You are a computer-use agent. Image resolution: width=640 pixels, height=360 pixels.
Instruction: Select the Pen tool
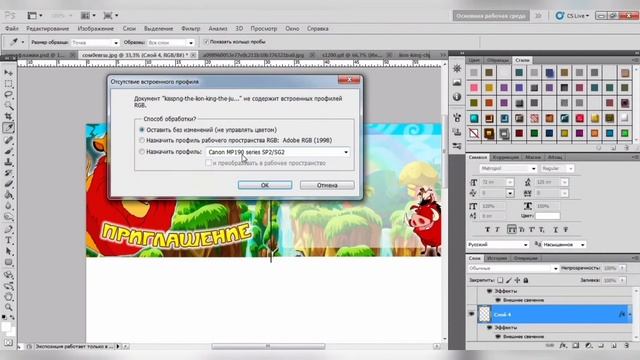pos(8,229)
